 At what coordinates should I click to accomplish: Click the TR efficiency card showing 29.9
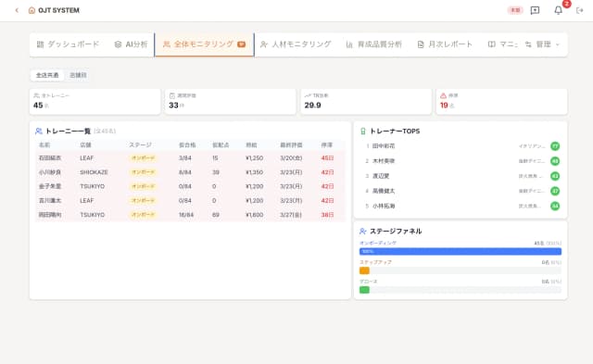coord(366,101)
